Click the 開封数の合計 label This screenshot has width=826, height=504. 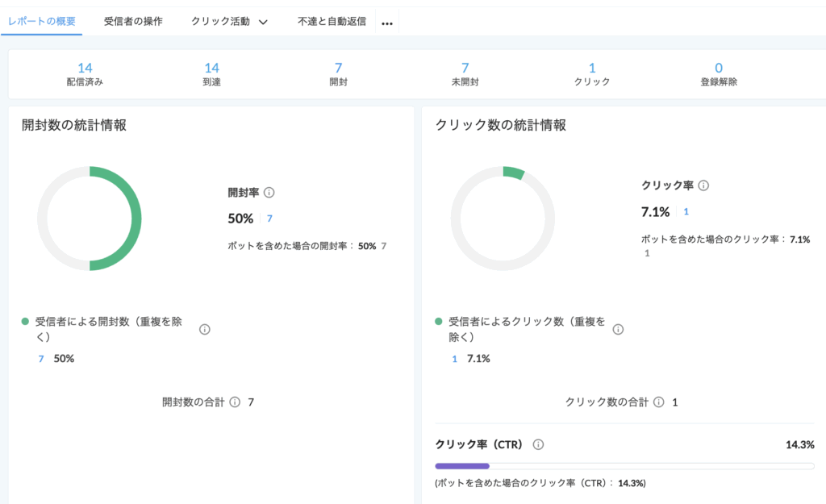[194, 402]
